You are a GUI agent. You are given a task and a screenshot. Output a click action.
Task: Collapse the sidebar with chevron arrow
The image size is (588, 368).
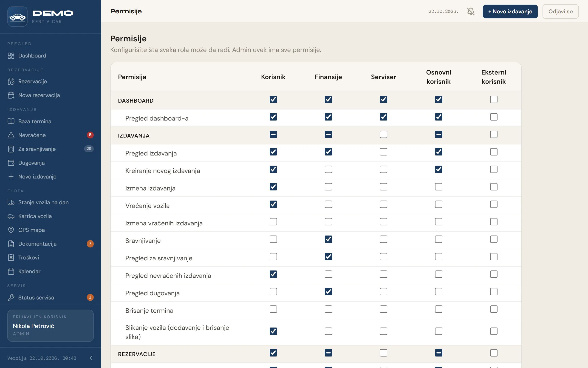click(x=91, y=358)
